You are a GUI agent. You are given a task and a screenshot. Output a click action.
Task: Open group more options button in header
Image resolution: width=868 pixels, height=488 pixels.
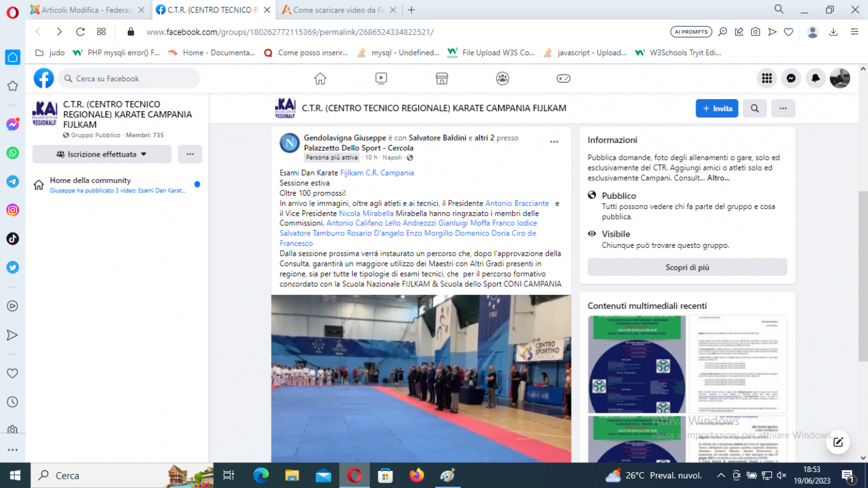pyautogui.click(x=783, y=108)
